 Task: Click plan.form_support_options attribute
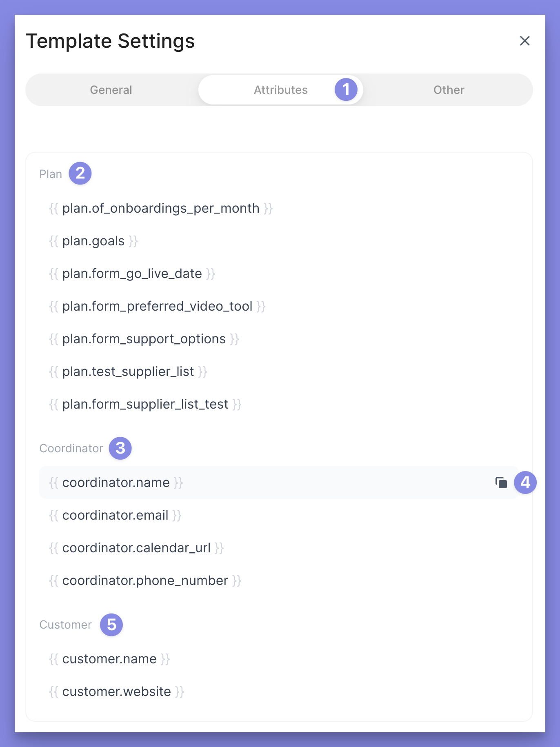click(144, 339)
